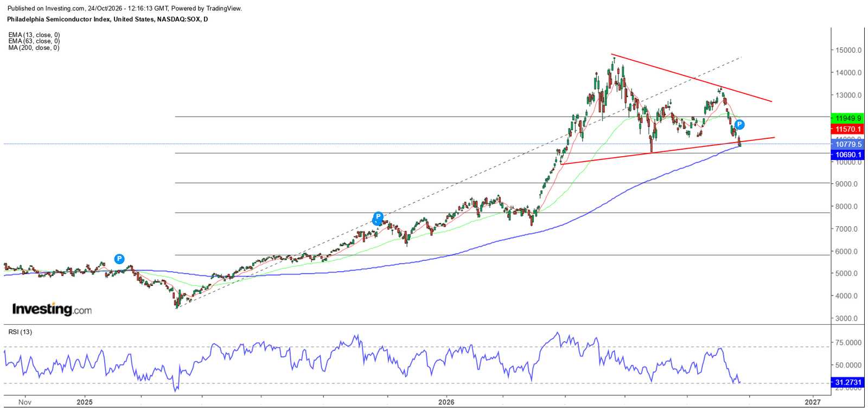Click the RSI (13) indicator label
Viewport: 868px width, 410px height.
[x=20, y=332]
